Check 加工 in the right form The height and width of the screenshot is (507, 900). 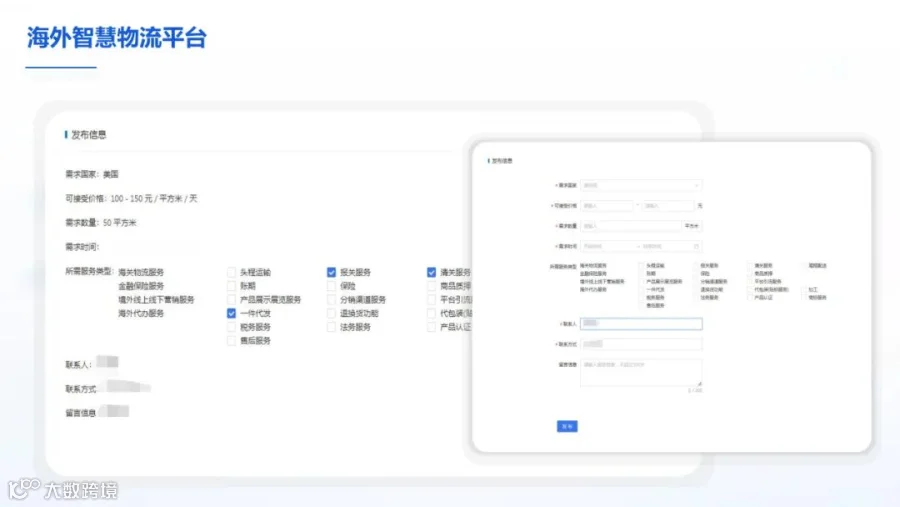coord(805,290)
